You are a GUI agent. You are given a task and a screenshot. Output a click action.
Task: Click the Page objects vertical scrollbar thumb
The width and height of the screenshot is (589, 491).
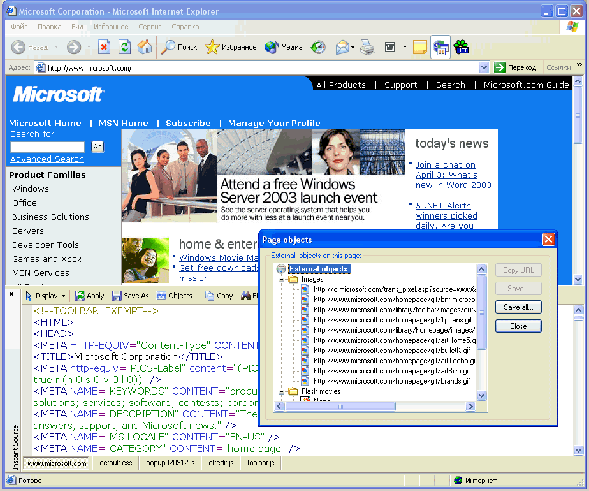pyautogui.click(x=482, y=312)
